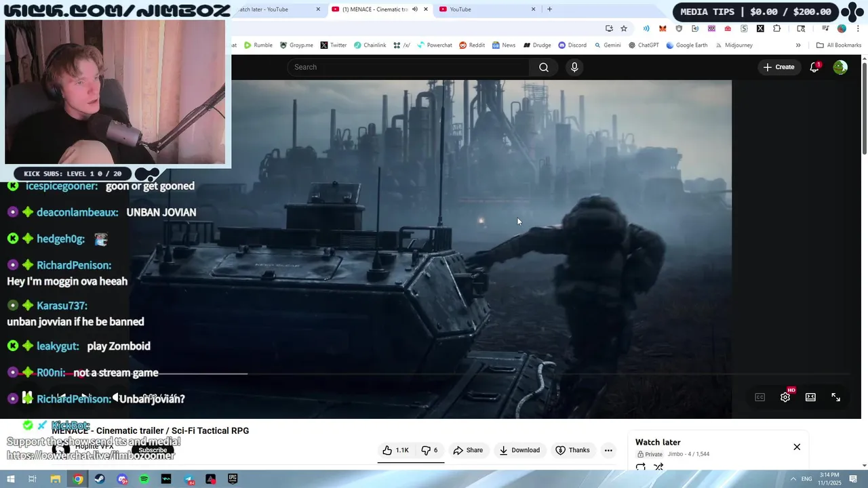The width and height of the screenshot is (868, 488).
Task: Open the Drudge bookmark
Action: pos(536,45)
